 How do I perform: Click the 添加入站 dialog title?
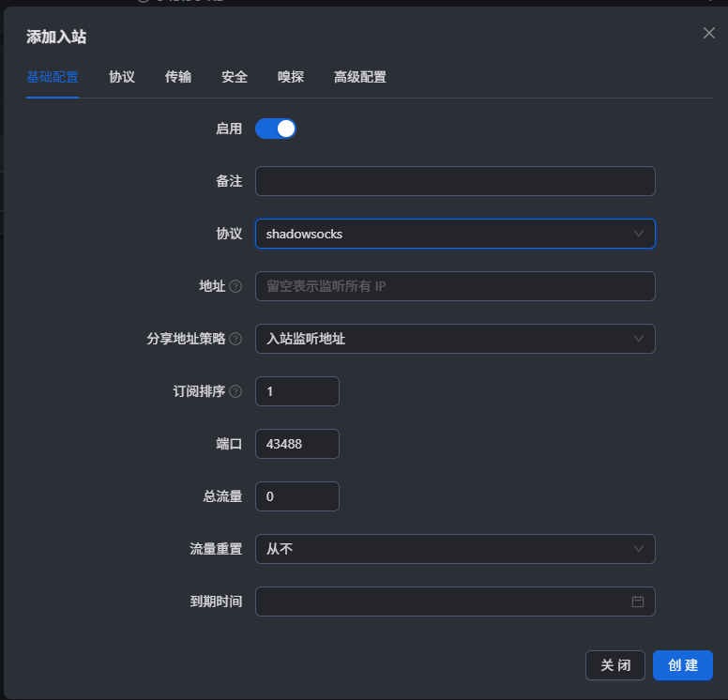pos(56,37)
